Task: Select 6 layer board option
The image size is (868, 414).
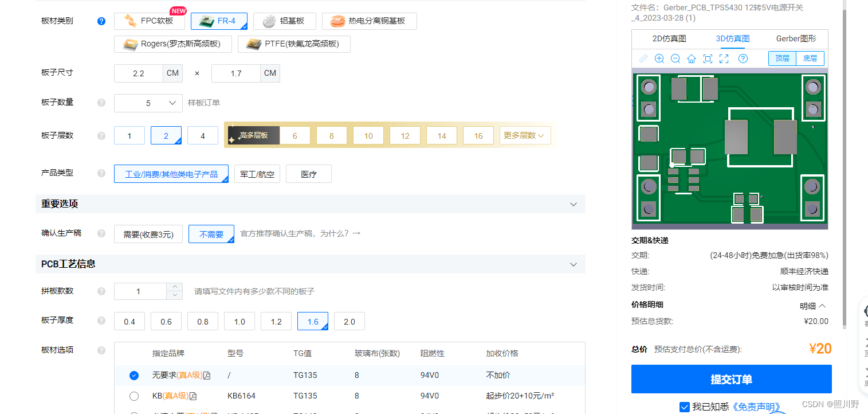Action: (x=295, y=136)
